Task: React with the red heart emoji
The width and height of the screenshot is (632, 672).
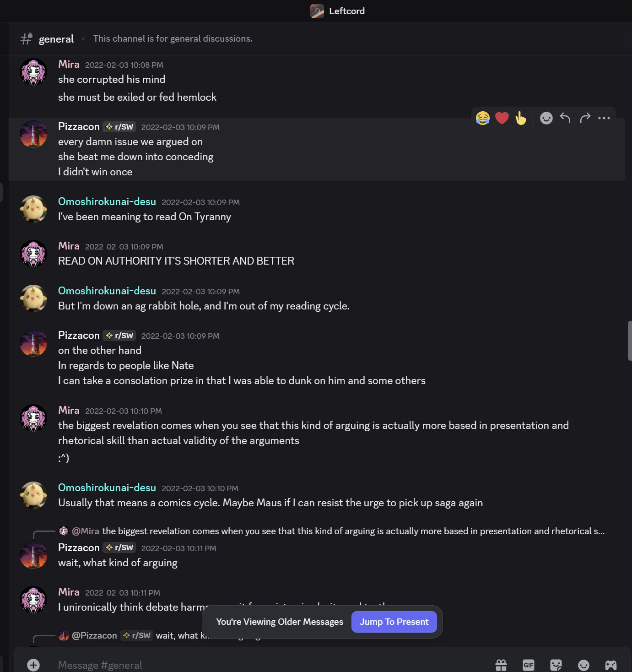Action: (502, 118)
